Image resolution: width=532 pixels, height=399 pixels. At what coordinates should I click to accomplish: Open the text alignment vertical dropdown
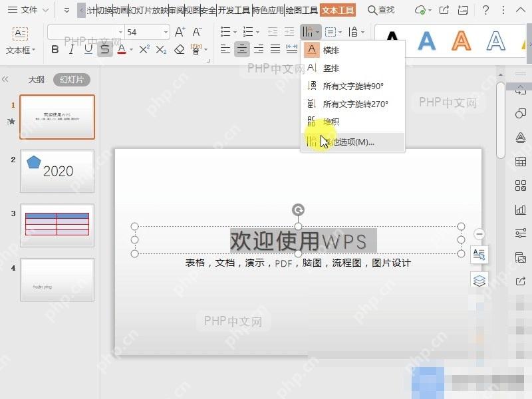click(x=333, y=32)
